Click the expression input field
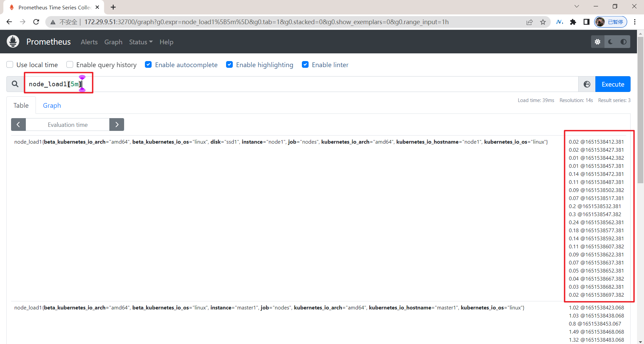The height and width of the screenshot is (344, 644). (301, 84)
